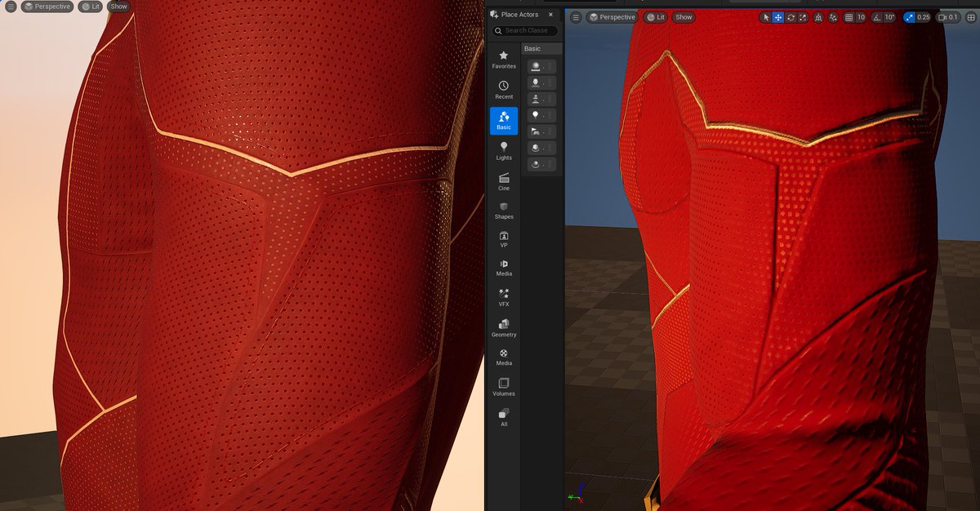The width and height of the screenshot is (980, 511).
Task: Open the Lights category in Place Actors
Action: [504, 151]
